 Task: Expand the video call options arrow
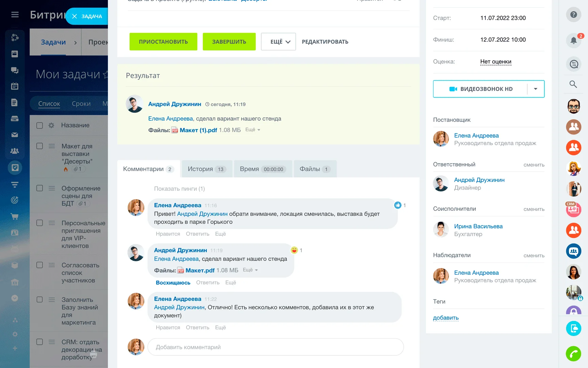(536, 89)
